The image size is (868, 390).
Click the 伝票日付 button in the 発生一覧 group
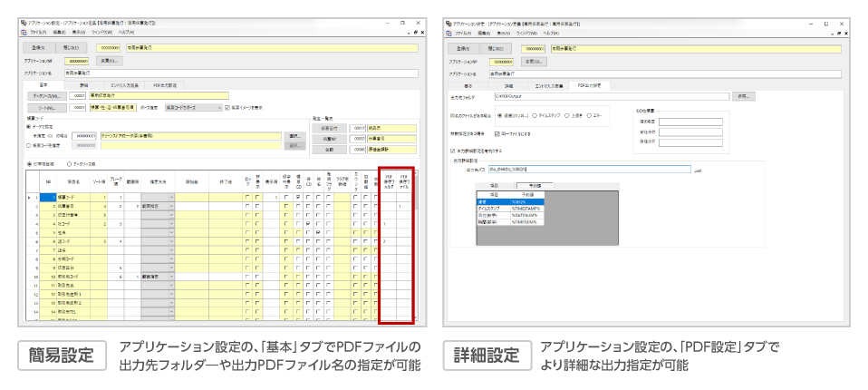click(x=329, y=129)
